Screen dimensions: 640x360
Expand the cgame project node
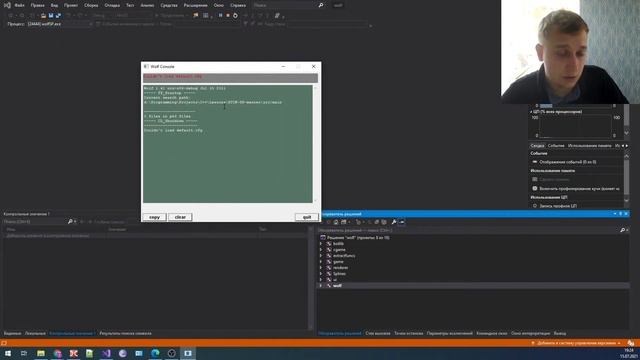tap(321, 250)
